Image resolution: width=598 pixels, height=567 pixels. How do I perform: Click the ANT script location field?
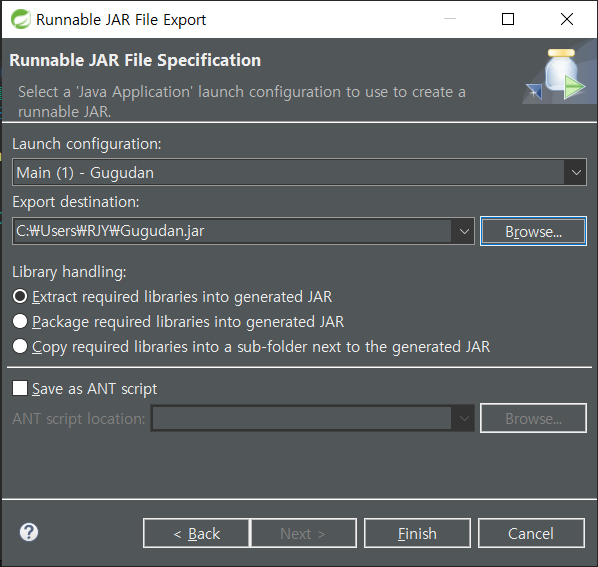coord(301,418)
